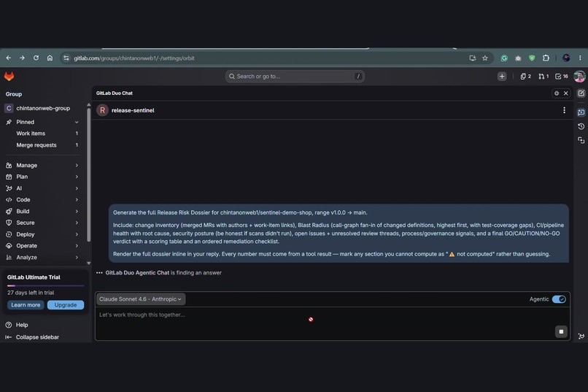
Task: Turn off the Agentic toggle
Action: click(x=559, y=299)
